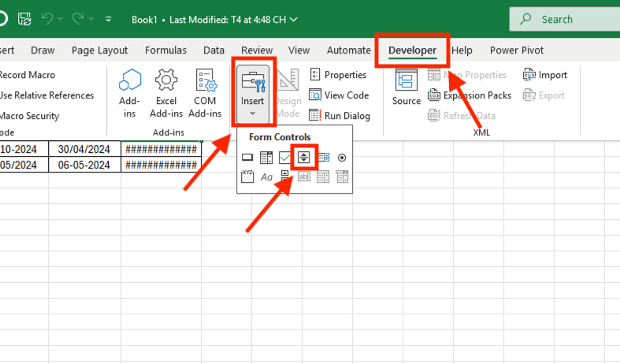Open the XML Source pane

407,87
